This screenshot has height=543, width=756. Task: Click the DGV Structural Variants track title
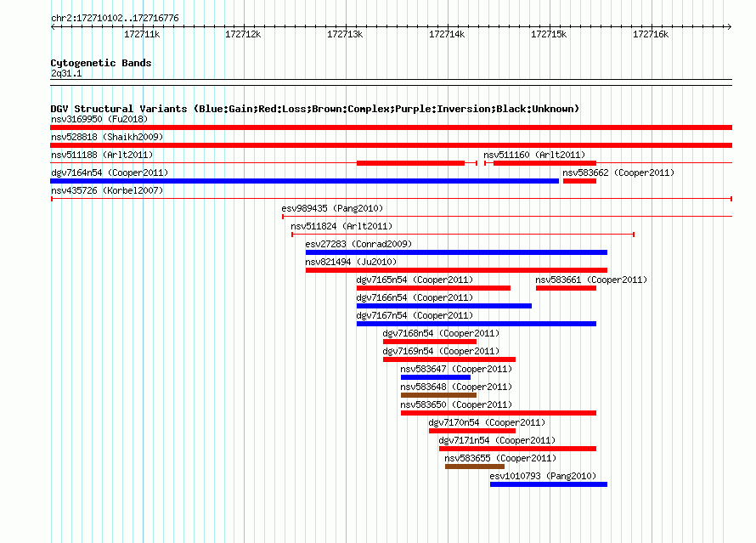coord(314,109)
